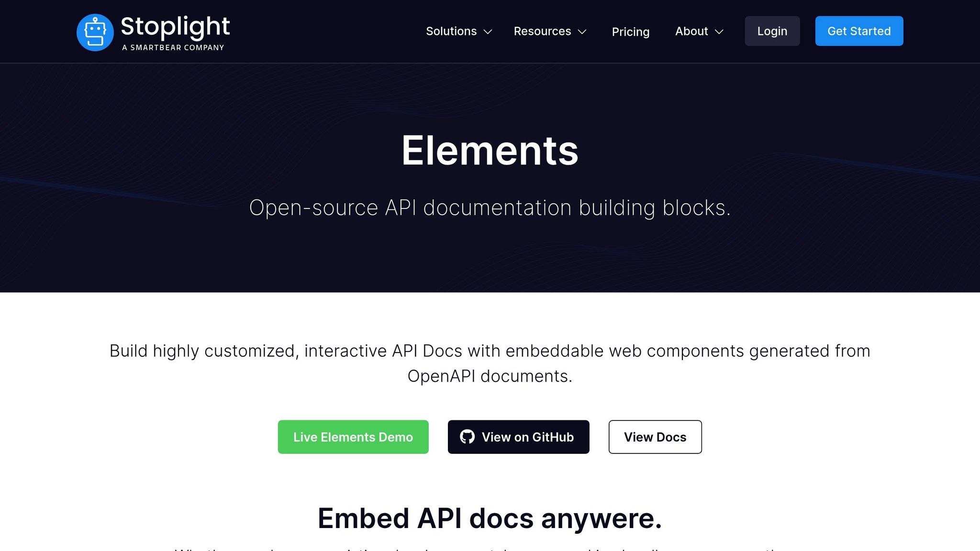The image size is (980, 551).
Task: Click the 'Build highly customized' description paragraph
Action: click(490, 364)
